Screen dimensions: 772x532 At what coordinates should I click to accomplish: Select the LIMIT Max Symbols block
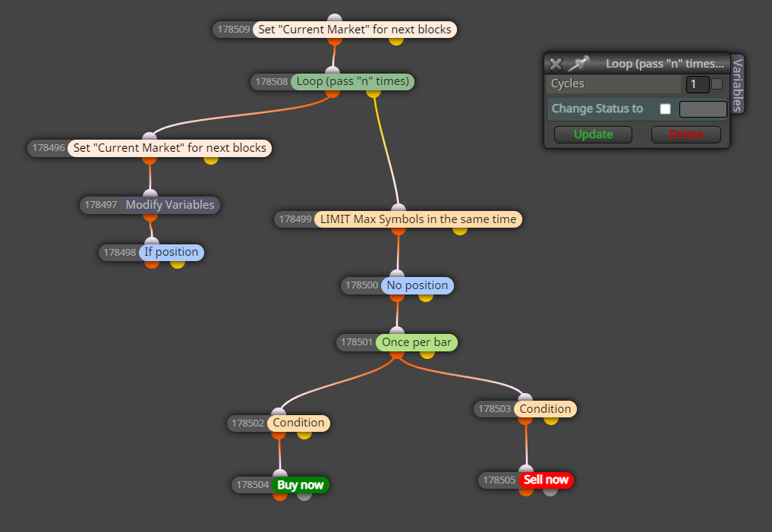(418, 219)
